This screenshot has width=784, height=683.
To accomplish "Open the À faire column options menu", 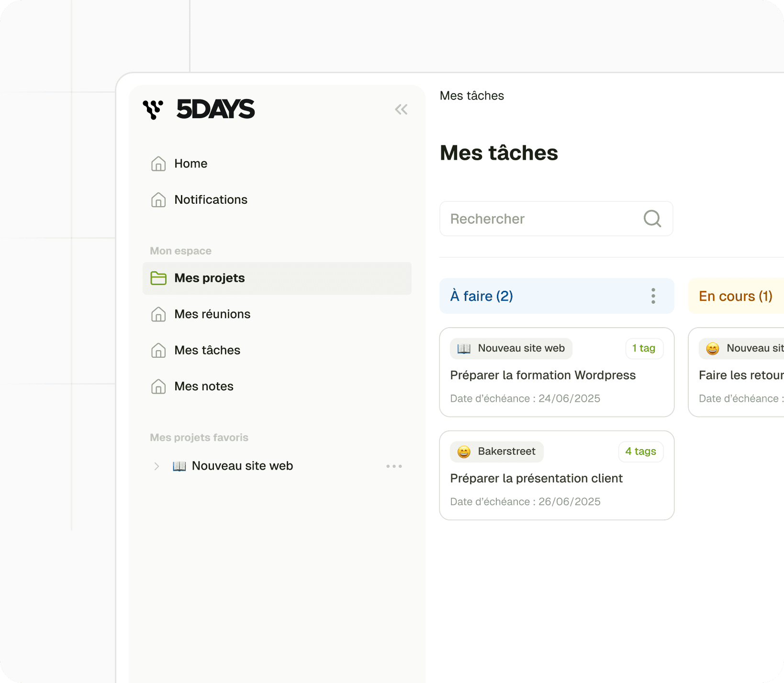I will point(653,296).
